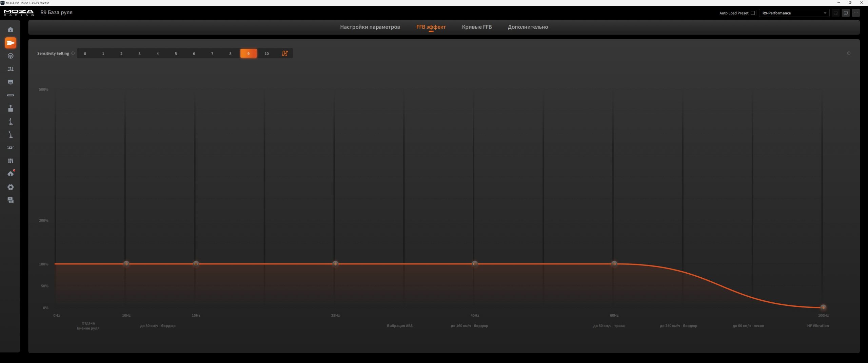Click the custom curve icon after sensitivity 10
Image resolution: width=868 pixels, height=363 pixels.
(285, 54)
